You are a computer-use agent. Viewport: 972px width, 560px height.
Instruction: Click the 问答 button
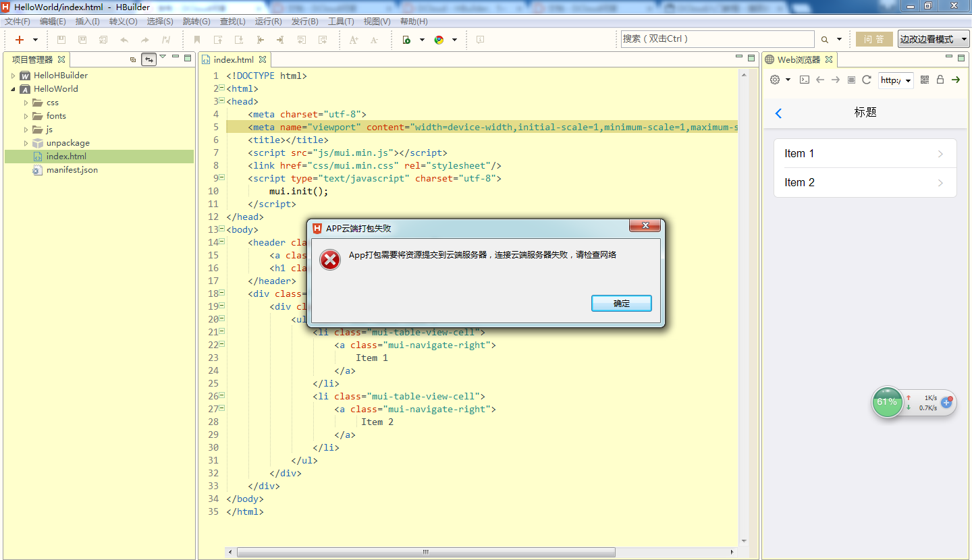[874, 39]
